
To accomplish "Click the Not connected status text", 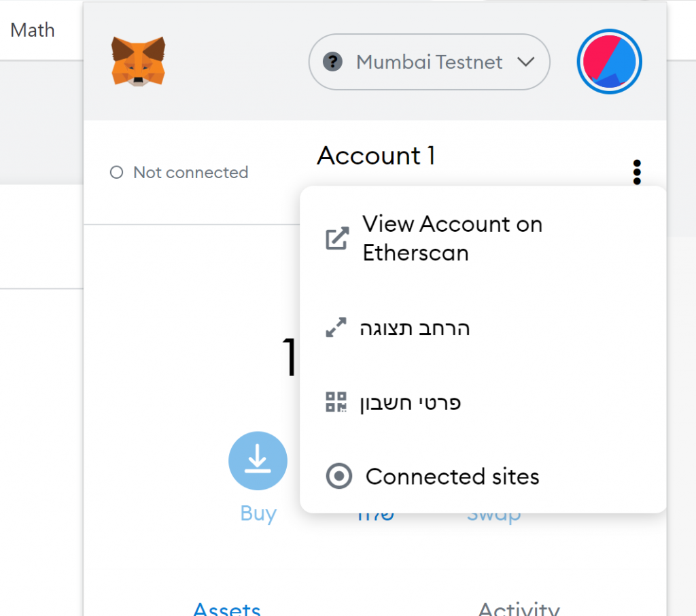I will 190,173.
